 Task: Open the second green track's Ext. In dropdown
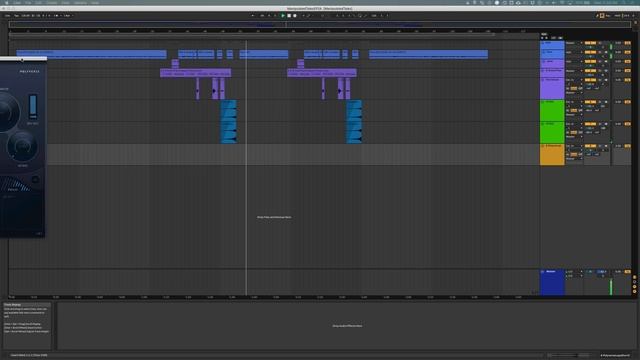[x=573, y=124]
